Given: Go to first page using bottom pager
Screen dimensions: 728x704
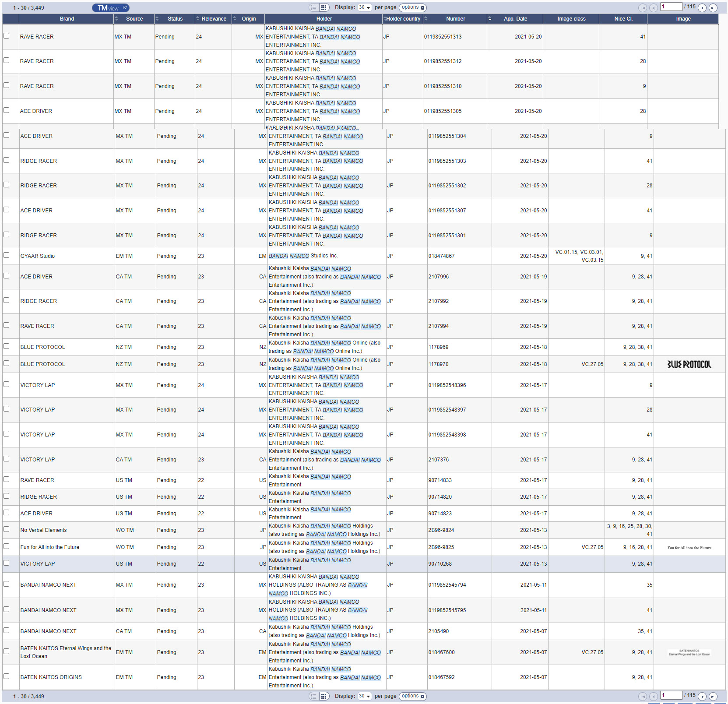Looking at the screenshot, I should pos(643,697).
